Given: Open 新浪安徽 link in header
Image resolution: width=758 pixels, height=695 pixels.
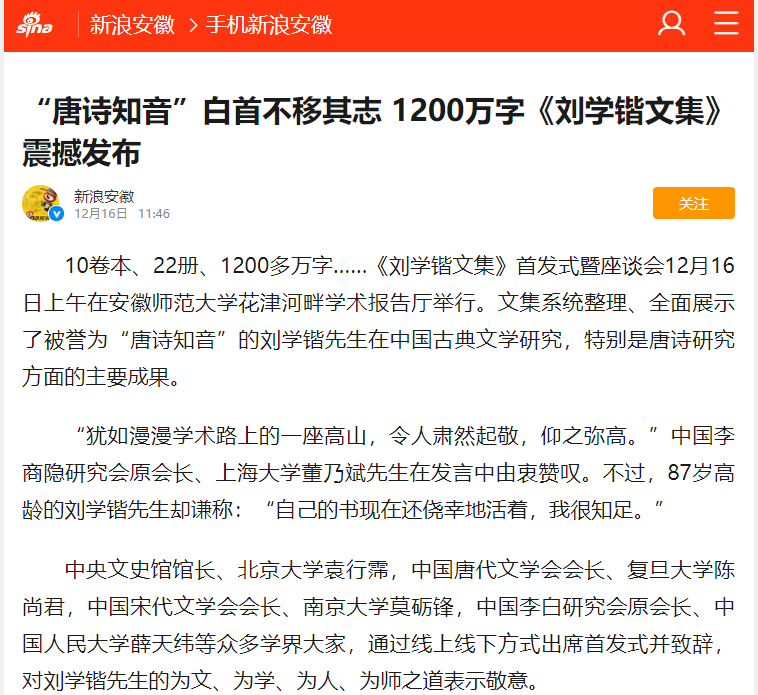Looking at the screenshot, I should click(x=131, y=25).
